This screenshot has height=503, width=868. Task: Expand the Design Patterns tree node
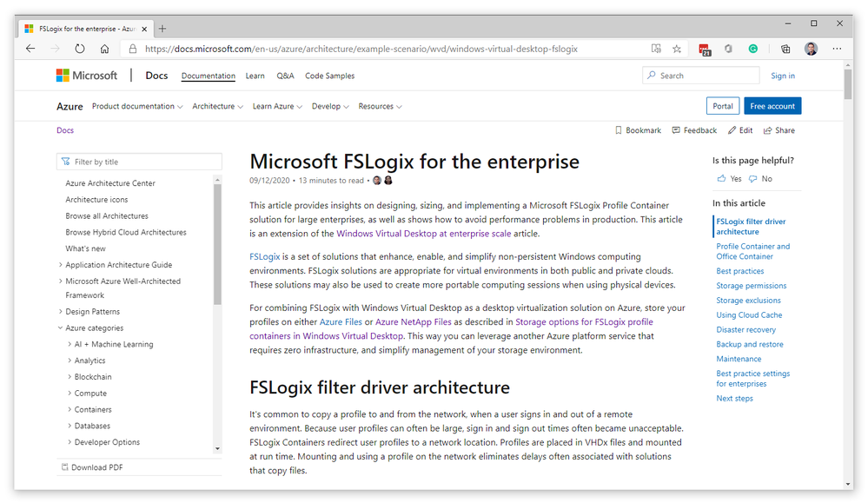[x=60, y=312]
